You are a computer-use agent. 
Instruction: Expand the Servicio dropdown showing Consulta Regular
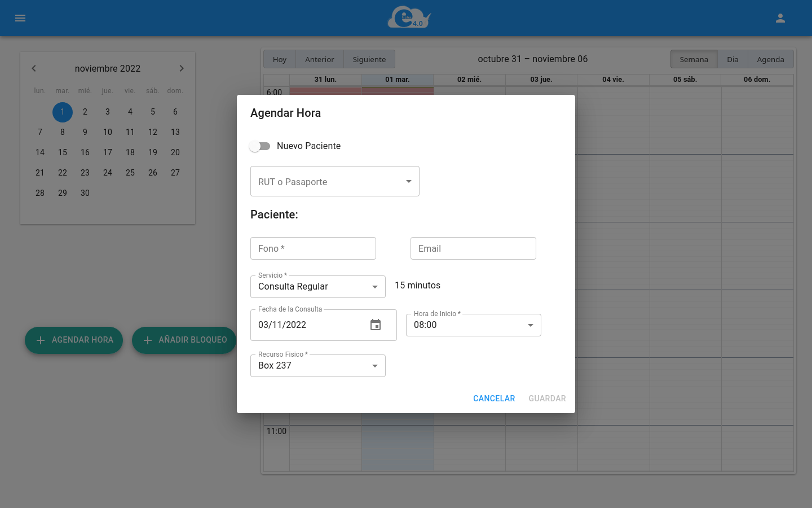(x=374, y=286)
